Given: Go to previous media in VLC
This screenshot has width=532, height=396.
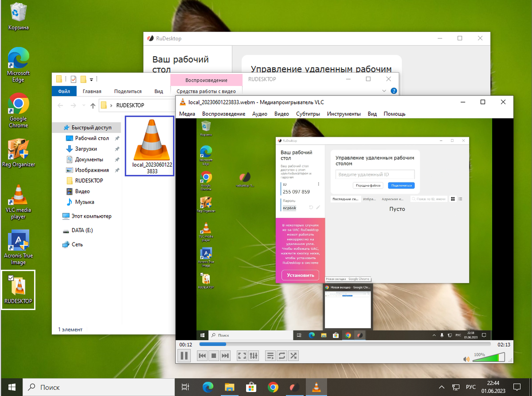Looking at the screenshot, I should (x=202, y=355).
